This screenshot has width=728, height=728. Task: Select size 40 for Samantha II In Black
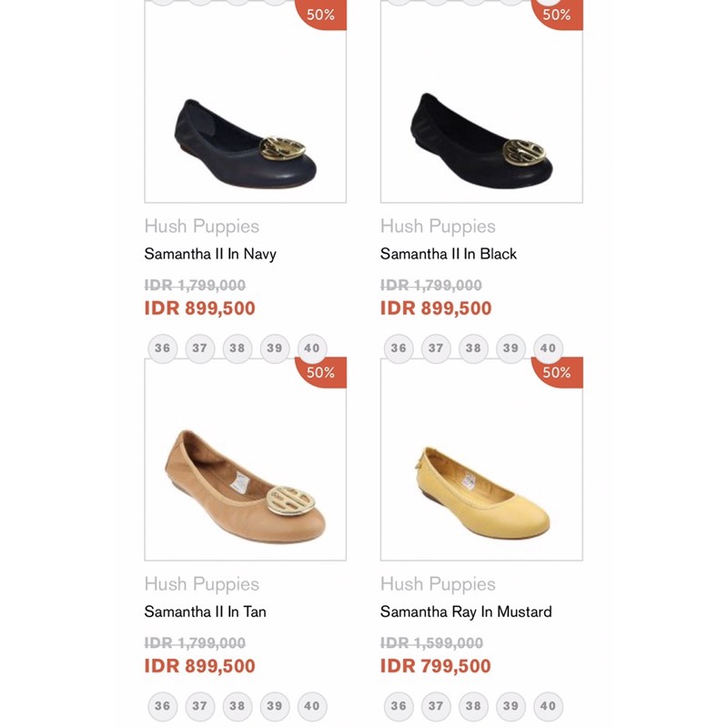click(x=548, y=349)
